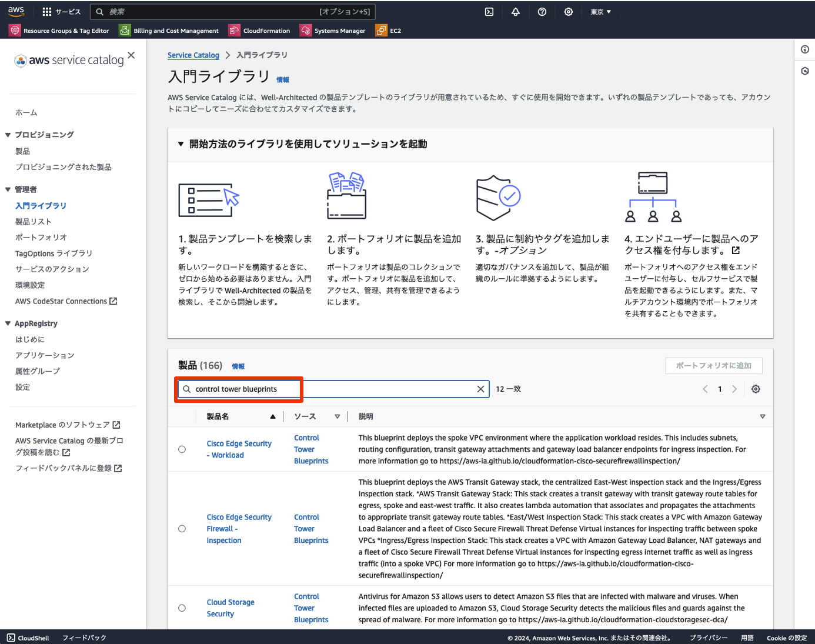Select the Cloud Storage Security radio button

click(x=182, y=608)
